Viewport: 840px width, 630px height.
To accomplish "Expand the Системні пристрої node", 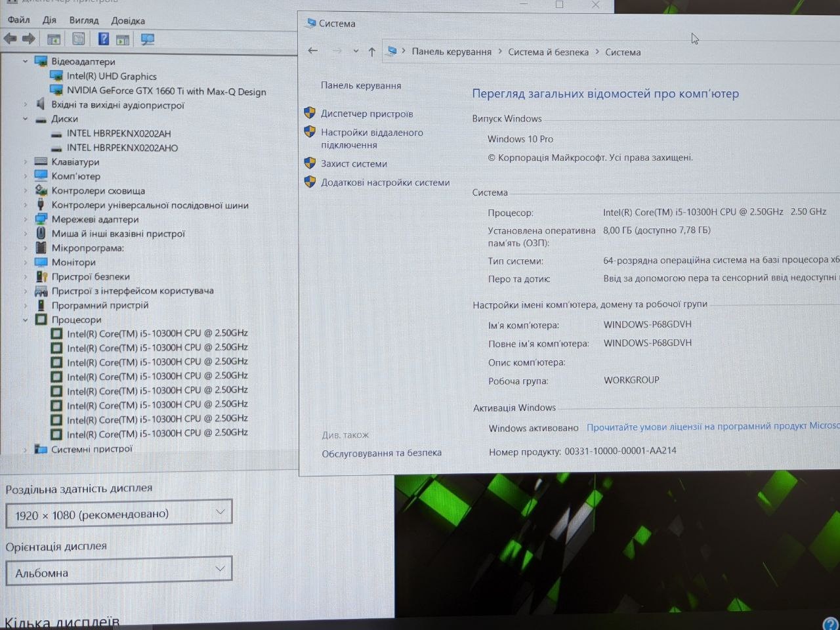I will (x=26, y=450).
